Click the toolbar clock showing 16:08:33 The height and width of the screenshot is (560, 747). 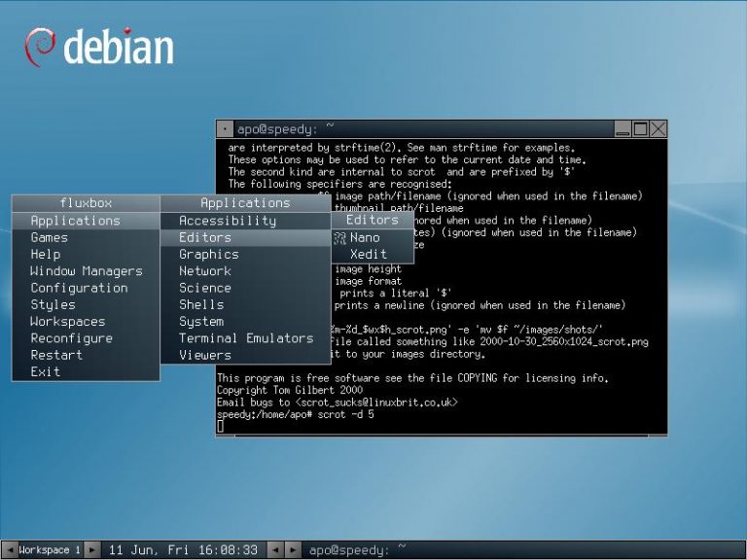click(x=183, y=550)
